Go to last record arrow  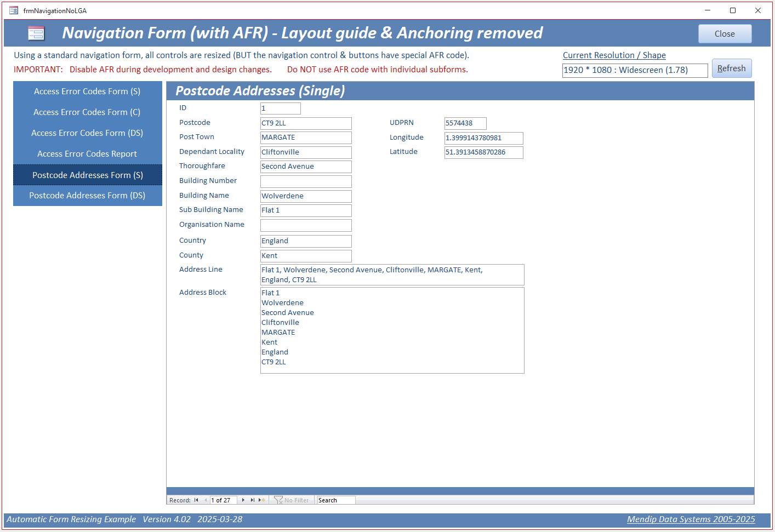252,500
